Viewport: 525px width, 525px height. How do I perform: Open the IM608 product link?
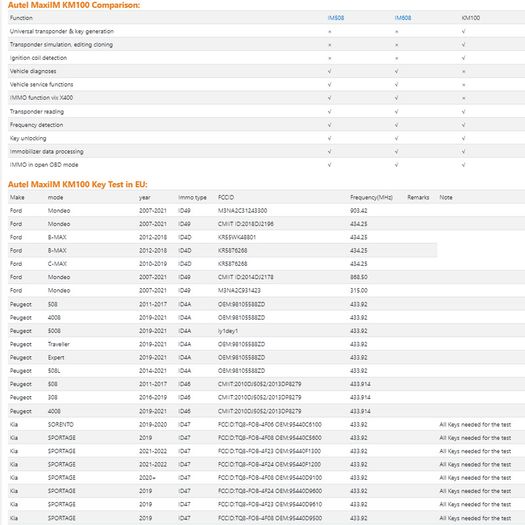pyautogui.click(x=402, y=18)
